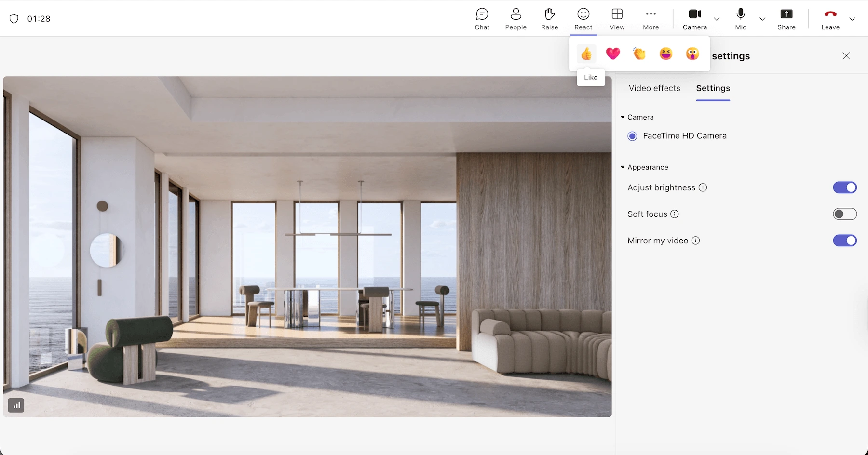This screenshot has height=455, width=868.
Task: Raise your hand
Action: 549,18
